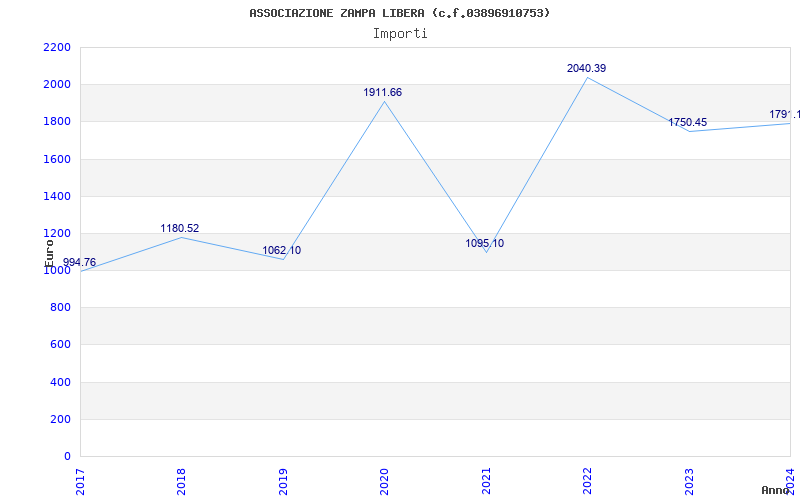Click the Euro axis title
This screenshot has width=800, height=500.
(49, 253)
